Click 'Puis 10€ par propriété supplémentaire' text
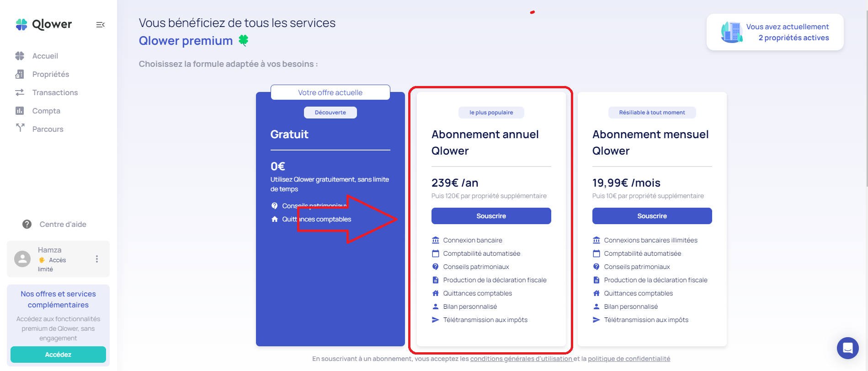 pyautogui.click(x=648, y=196)
